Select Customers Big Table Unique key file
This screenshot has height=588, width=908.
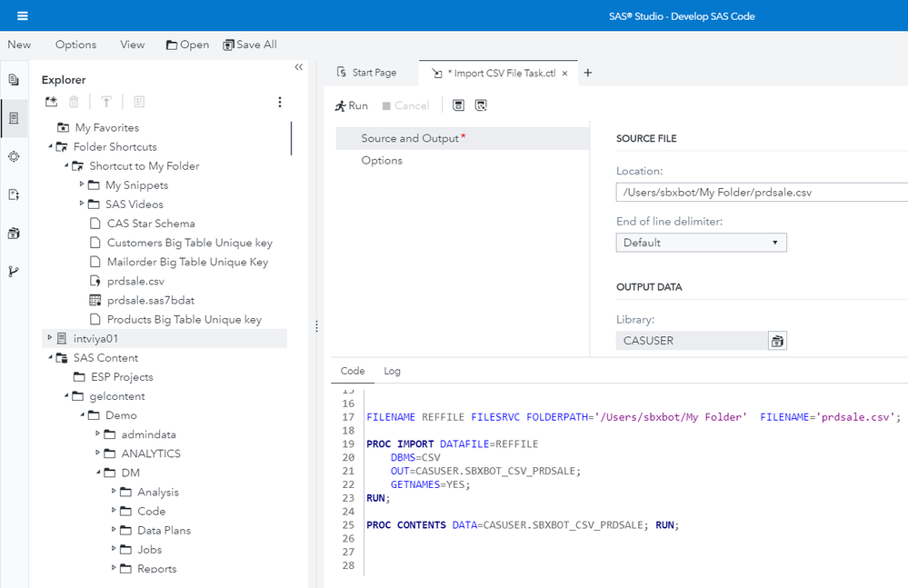click(189, 243)
